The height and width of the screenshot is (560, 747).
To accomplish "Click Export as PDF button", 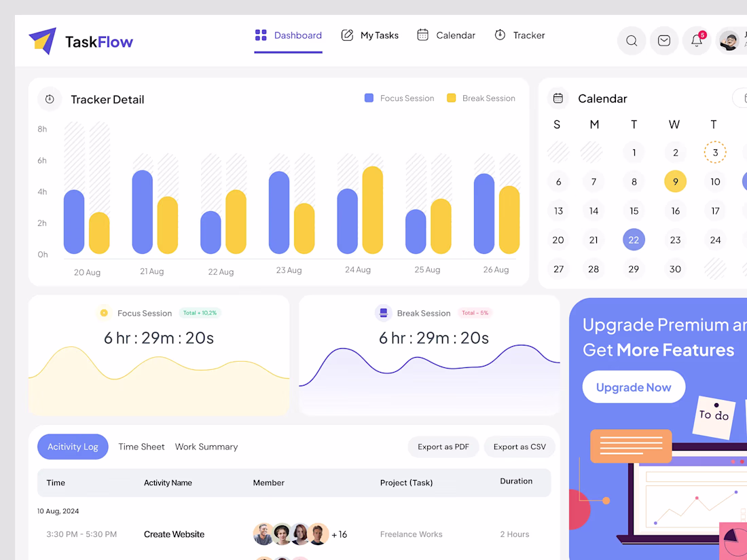I will [443, 447].
